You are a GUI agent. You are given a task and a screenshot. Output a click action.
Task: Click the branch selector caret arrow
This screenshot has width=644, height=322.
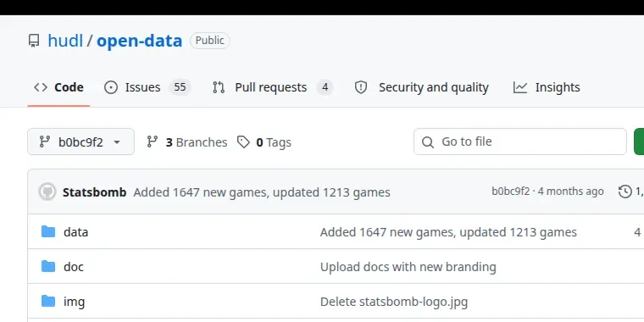tap(117, 142)
